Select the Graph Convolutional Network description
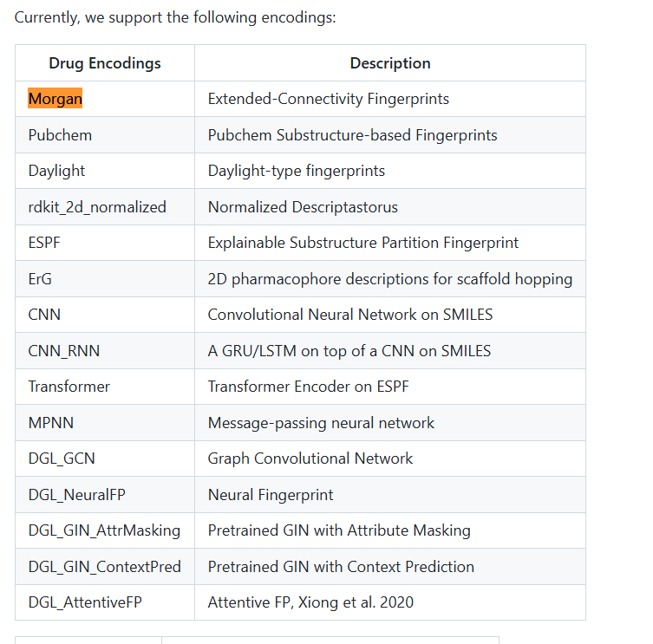 pos(310,459)
